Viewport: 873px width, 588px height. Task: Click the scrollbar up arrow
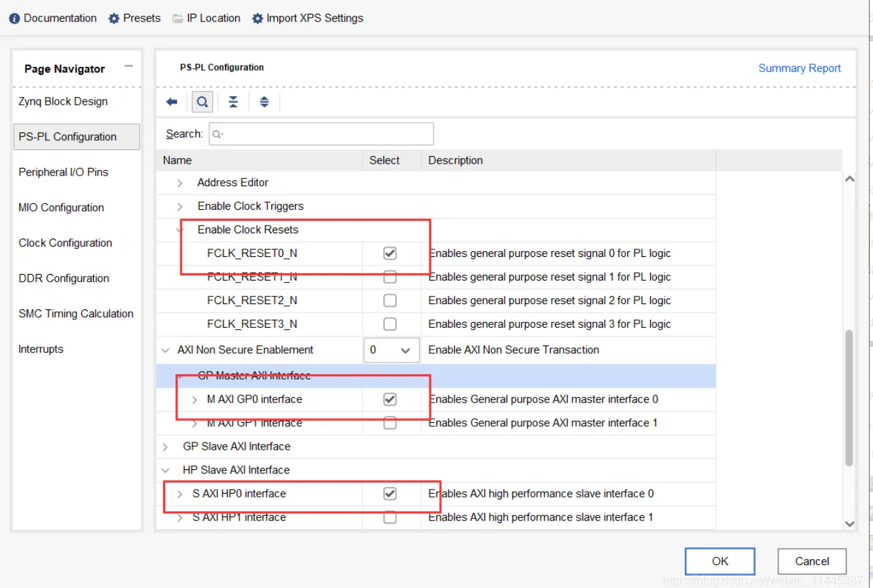click(849, 179)
